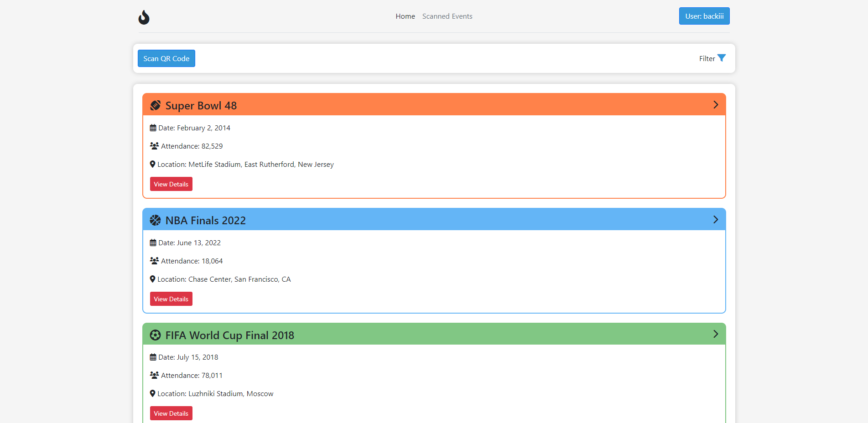Open the User: backiii account button
This screenshot has width=868, height=423.
[x=704, y=16]
